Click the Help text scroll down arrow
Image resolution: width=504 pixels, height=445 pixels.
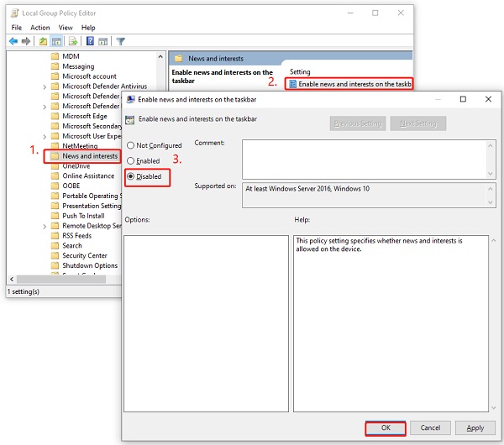(x=493, y=408)
